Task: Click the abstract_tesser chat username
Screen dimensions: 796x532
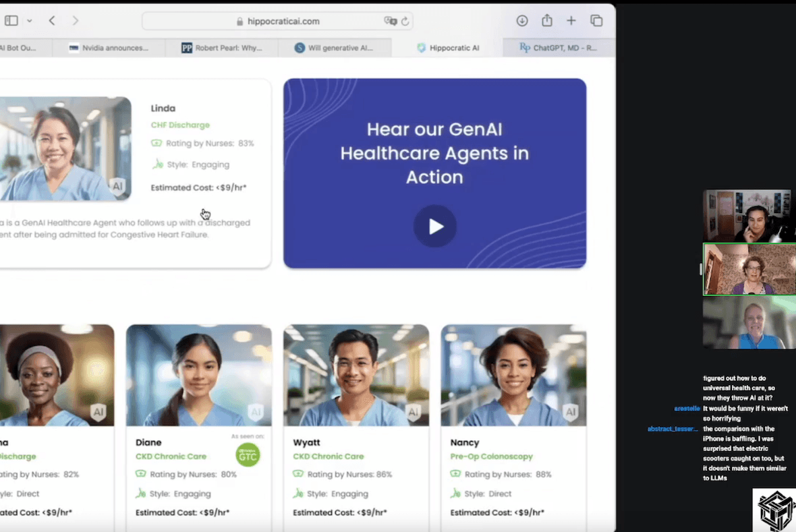Action: 673,429
